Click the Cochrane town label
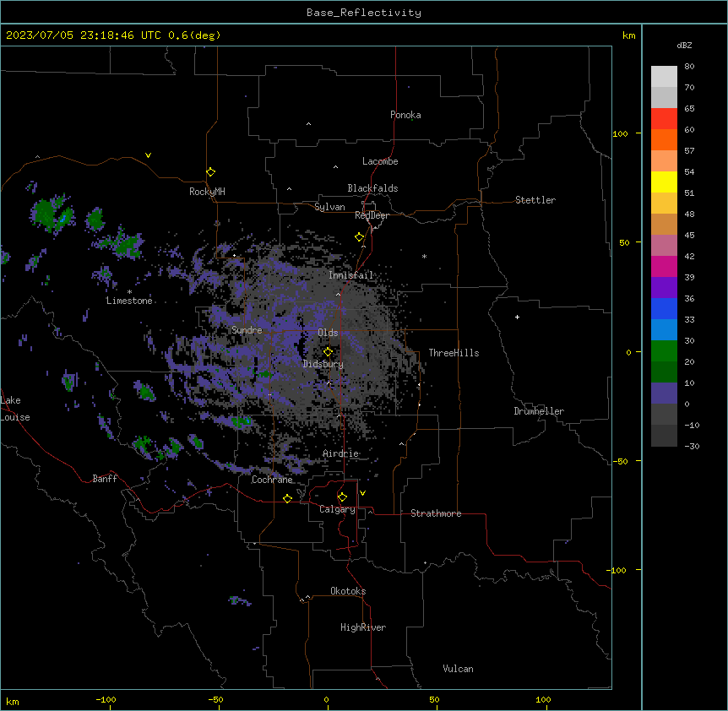This screenshot has height=711, width=728. (x=272, y=480)
